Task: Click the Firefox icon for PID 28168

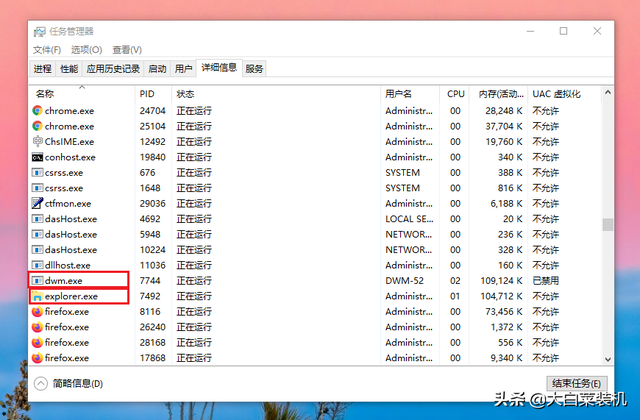Action: (37, 342)
